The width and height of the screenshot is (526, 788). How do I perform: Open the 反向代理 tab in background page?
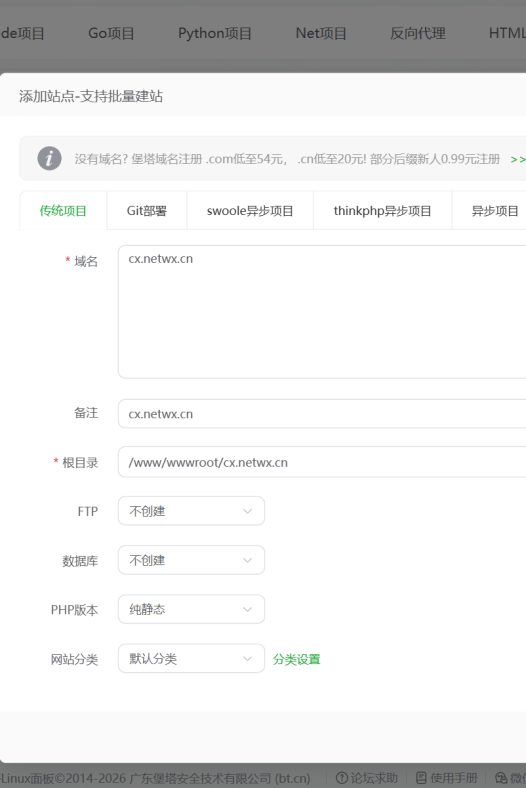(x=417, y=33)
